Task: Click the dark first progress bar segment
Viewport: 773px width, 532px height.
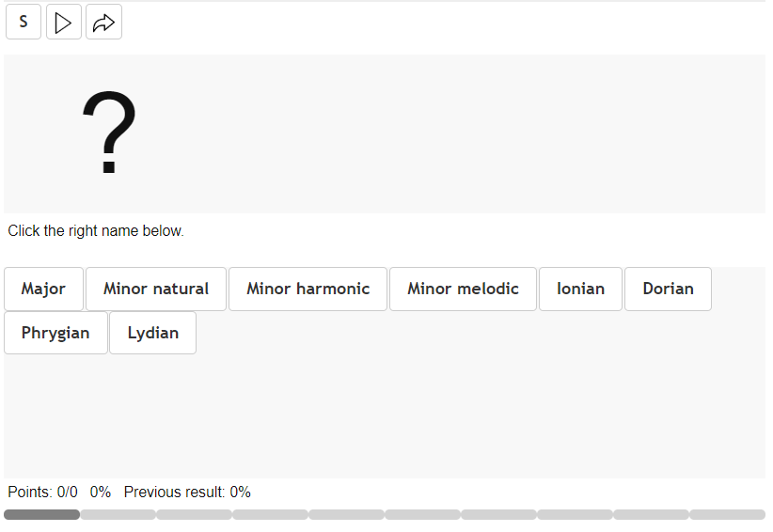Action: 41,515
